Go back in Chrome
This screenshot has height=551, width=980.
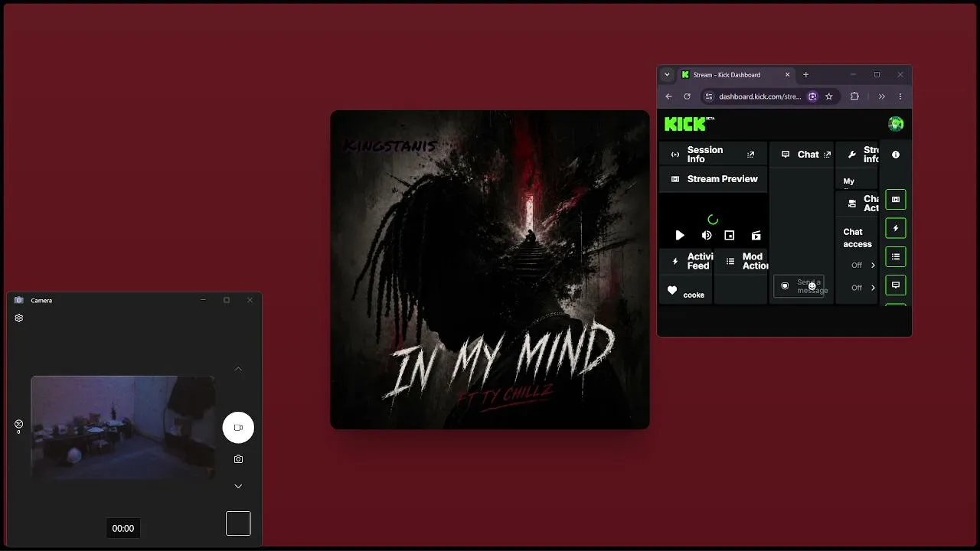(x=668, y=96)
